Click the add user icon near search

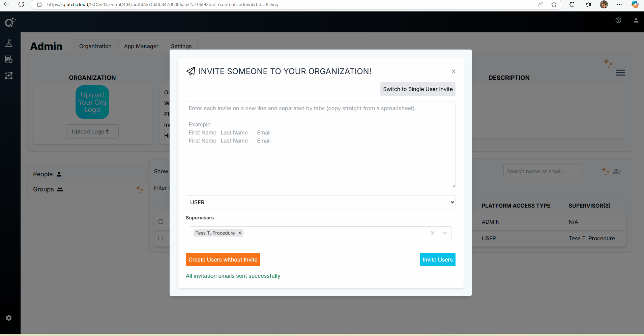coord(617,172)
